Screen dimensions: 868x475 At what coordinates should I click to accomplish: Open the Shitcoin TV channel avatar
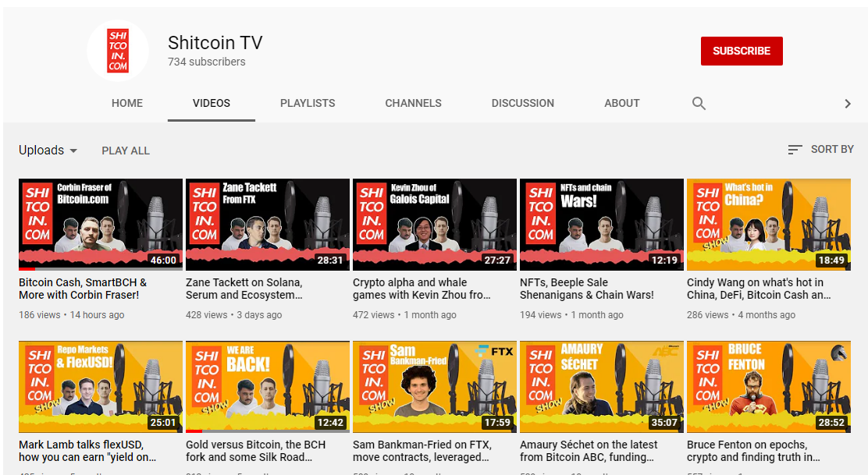[x=118, y=51]
